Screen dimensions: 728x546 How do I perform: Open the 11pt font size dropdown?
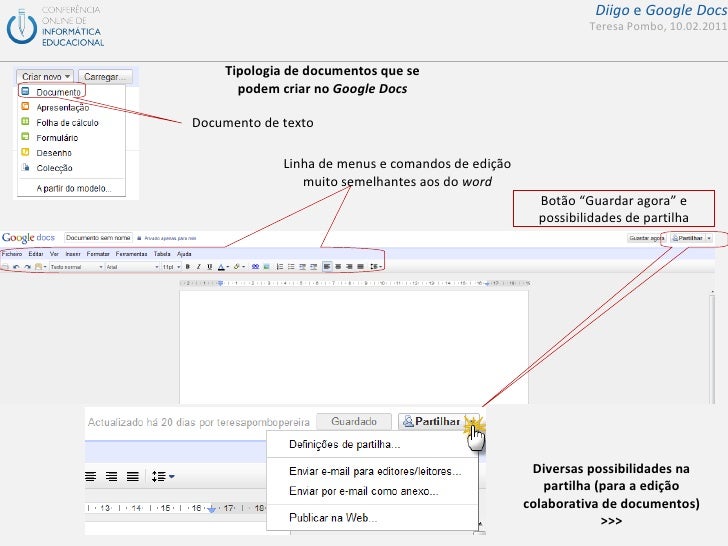click(x=171, y=266)
